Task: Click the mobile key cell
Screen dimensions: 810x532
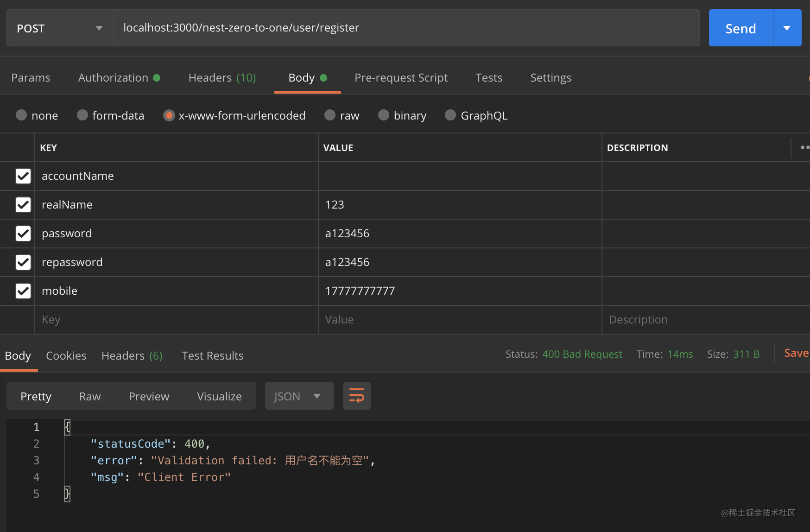Action: (x=176, y=291)
